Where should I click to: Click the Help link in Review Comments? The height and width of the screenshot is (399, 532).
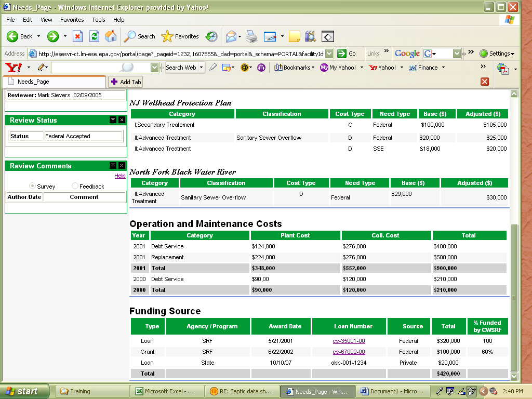tap(119, 176)
